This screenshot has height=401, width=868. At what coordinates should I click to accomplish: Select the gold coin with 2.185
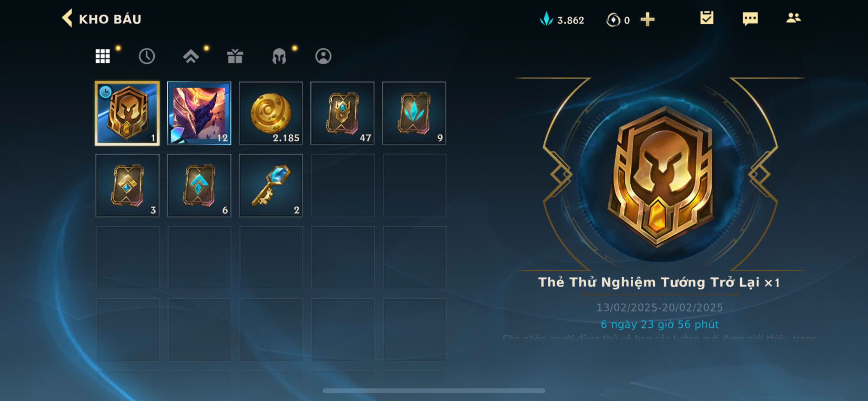(x=271, y=113)
